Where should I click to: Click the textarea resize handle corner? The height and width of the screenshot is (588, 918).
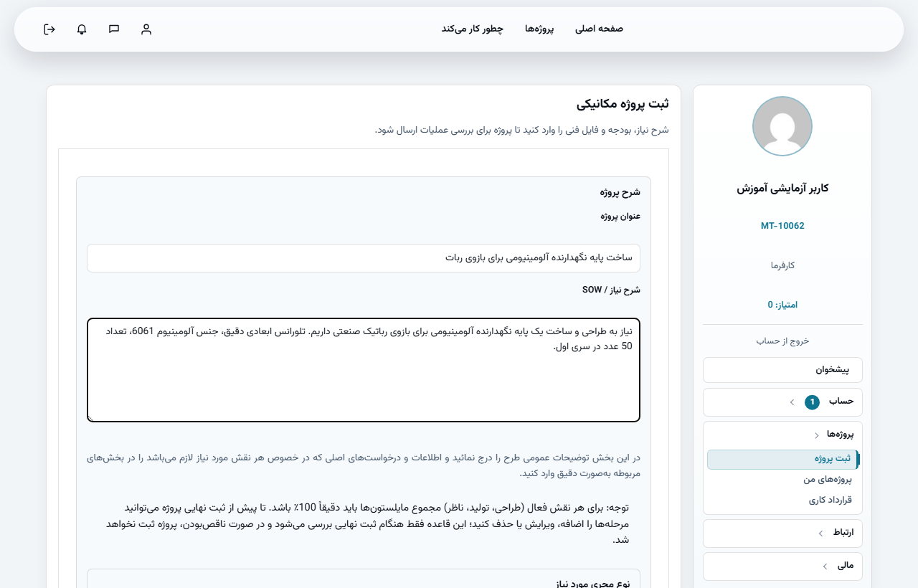pyautogui.click(x=91, y=418)
